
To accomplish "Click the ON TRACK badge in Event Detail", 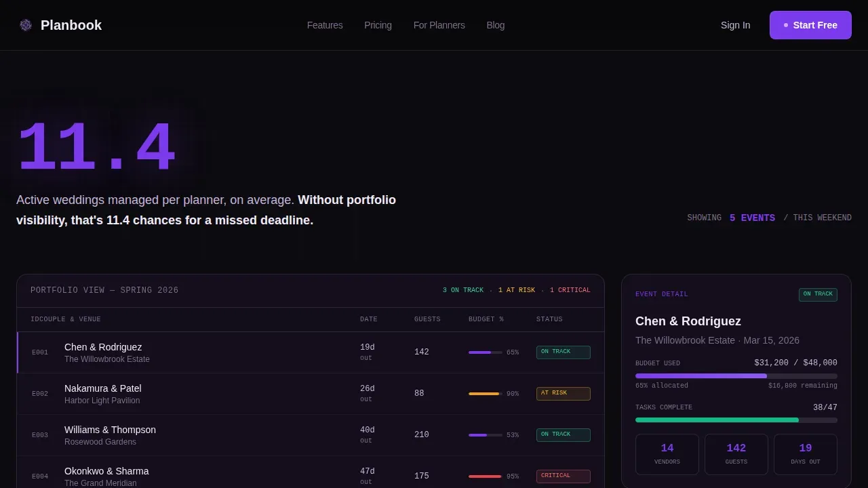I will coord(818,295).
